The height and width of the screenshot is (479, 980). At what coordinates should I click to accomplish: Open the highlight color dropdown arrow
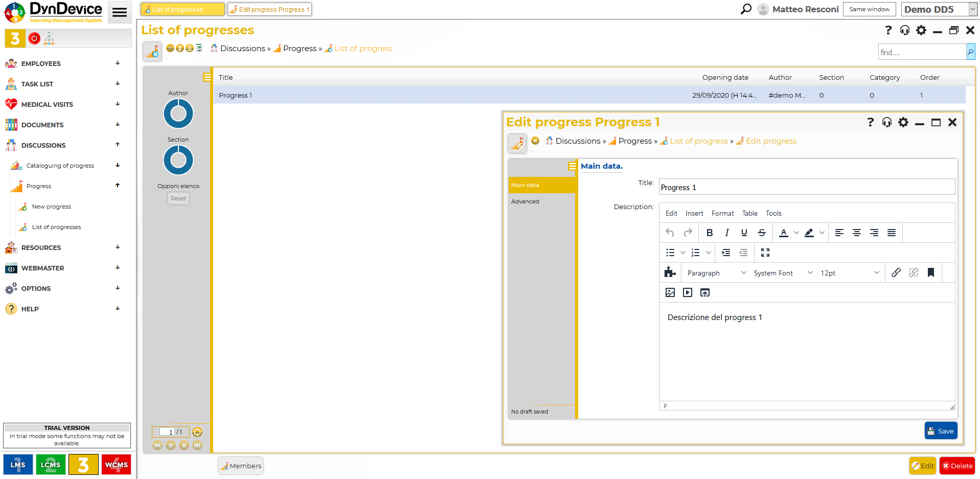pos(822,233)
